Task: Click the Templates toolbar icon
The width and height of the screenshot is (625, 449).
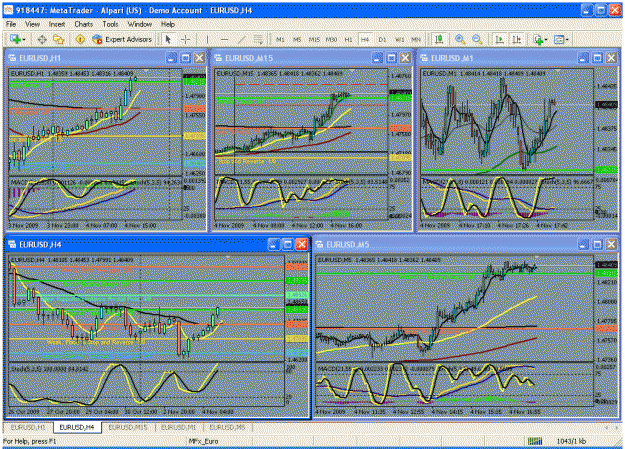Action: pyautogui.click(x=559, y=39)
